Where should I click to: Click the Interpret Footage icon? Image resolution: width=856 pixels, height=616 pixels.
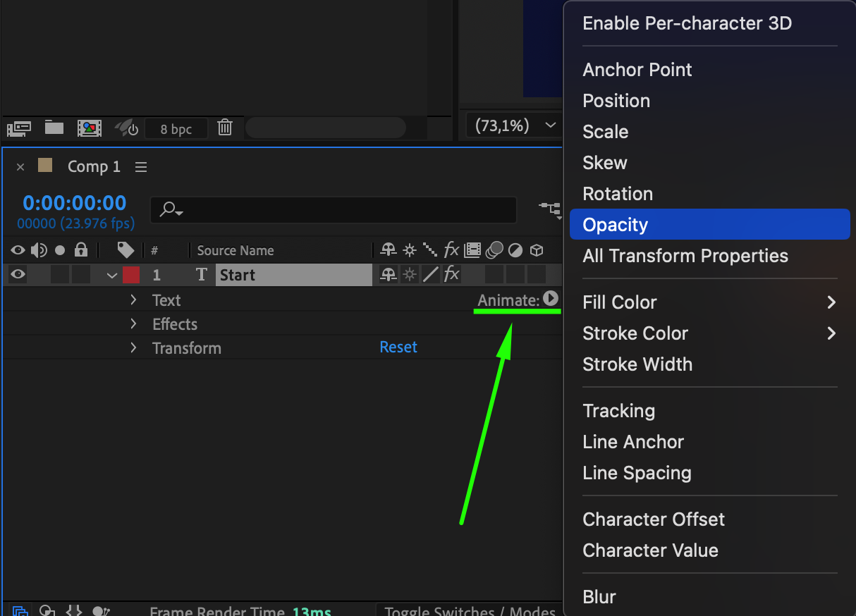(19, 128)
